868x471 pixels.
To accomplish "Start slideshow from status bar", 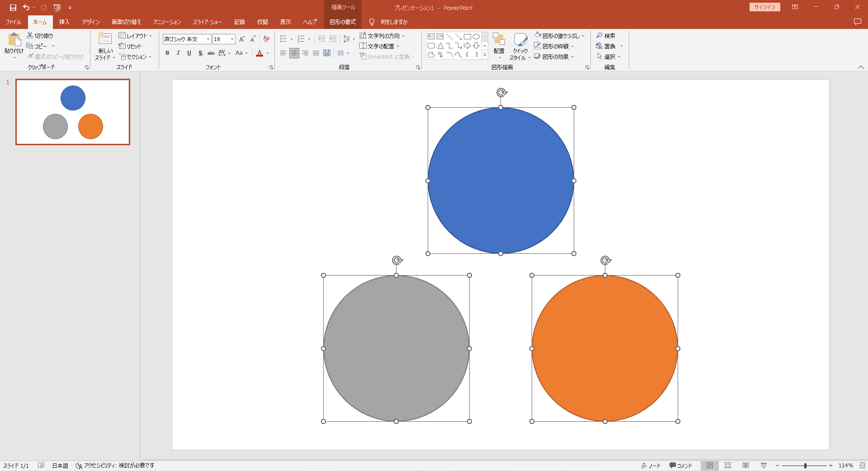I will (x=764, y=466).
